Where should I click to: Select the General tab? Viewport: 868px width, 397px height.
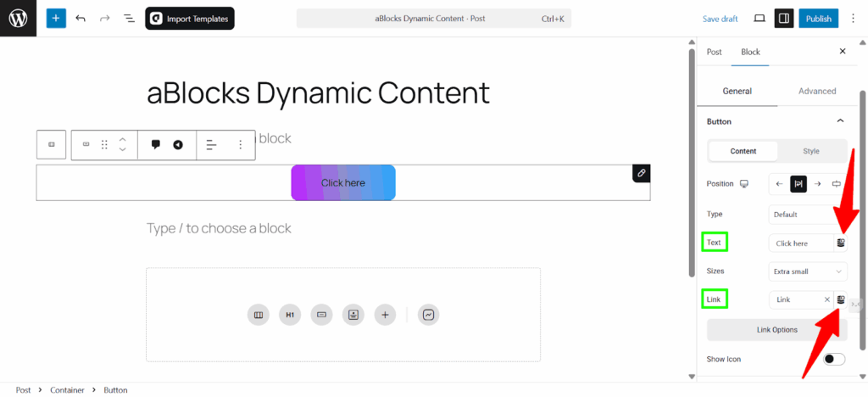click(737, 92)
